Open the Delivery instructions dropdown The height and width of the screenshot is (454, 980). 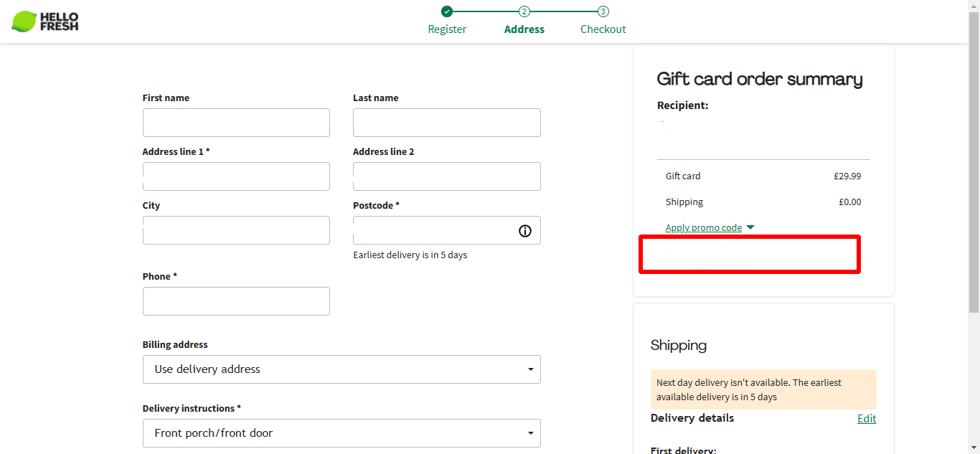341,433
